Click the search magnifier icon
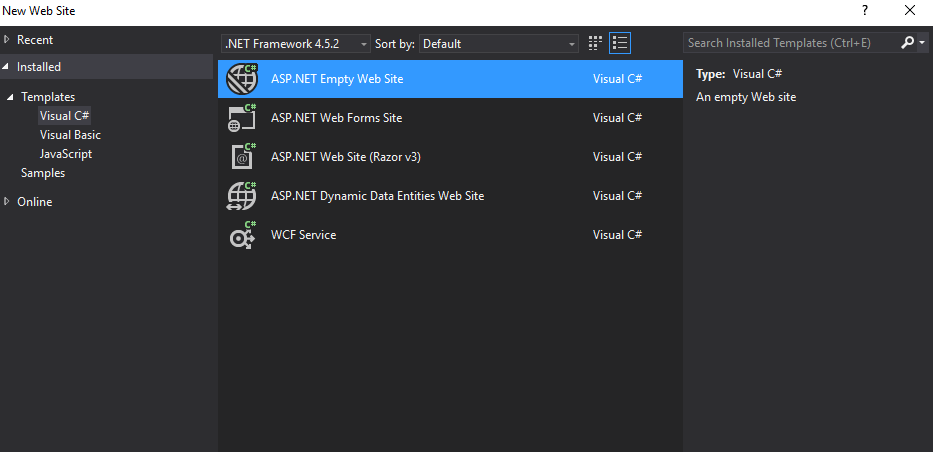The image size is (933, 452). pos(907,43)
